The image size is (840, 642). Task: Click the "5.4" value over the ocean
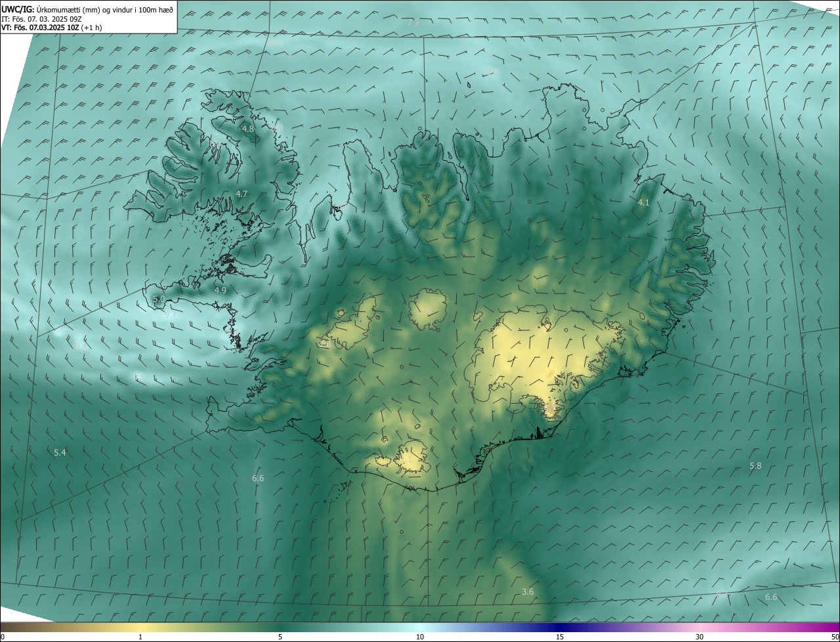pos(60,453)
